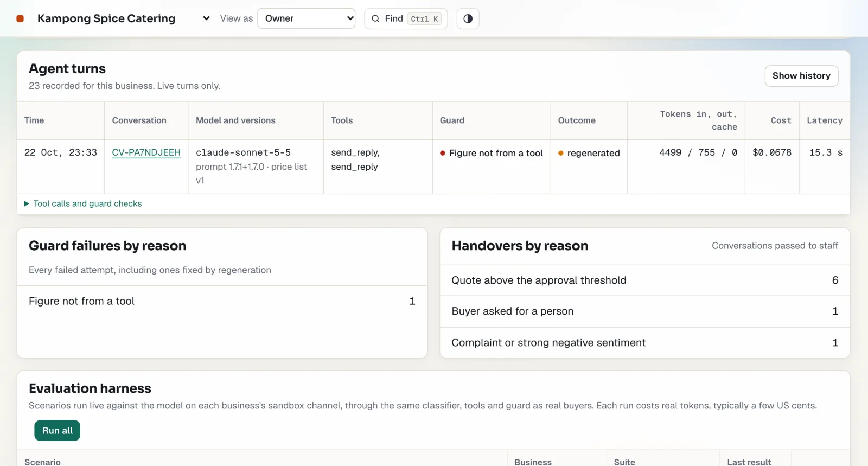The width and height of the screenshot is (868, 466).
Task: Click the Ctrl K shortcut hint
Action: tap(424, 19)
